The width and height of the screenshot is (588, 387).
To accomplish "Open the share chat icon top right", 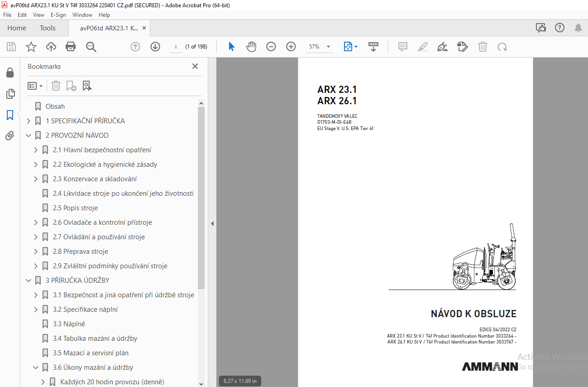I will pos(541,28).
